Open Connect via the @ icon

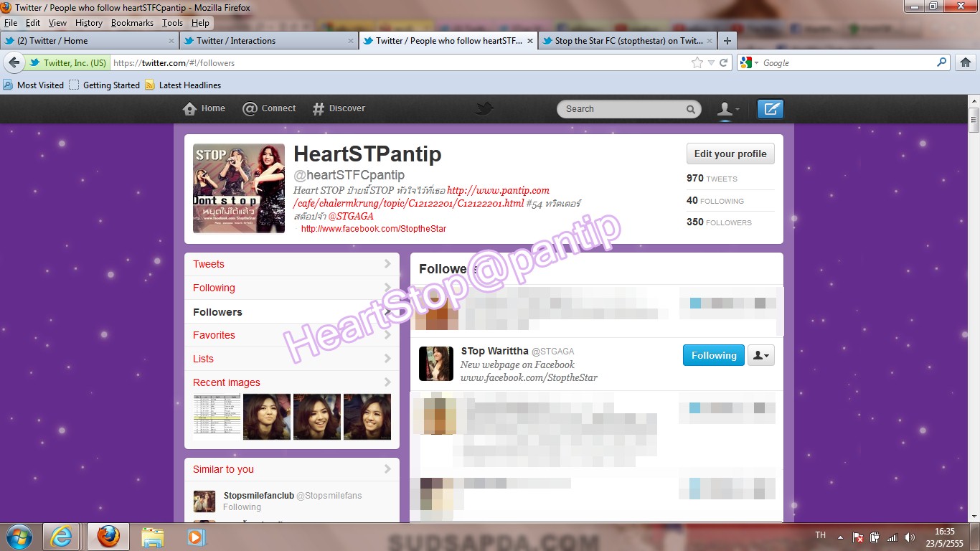(x=250, y=108)
